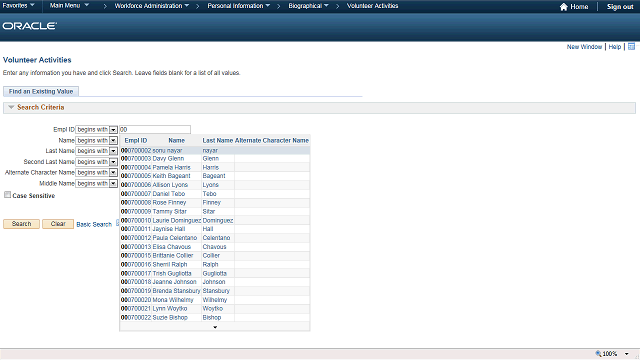Image resolution: width=640 pixels, height=360 pixels.
Task: Select the row for Paula Celentano
Action: point(215,238)
